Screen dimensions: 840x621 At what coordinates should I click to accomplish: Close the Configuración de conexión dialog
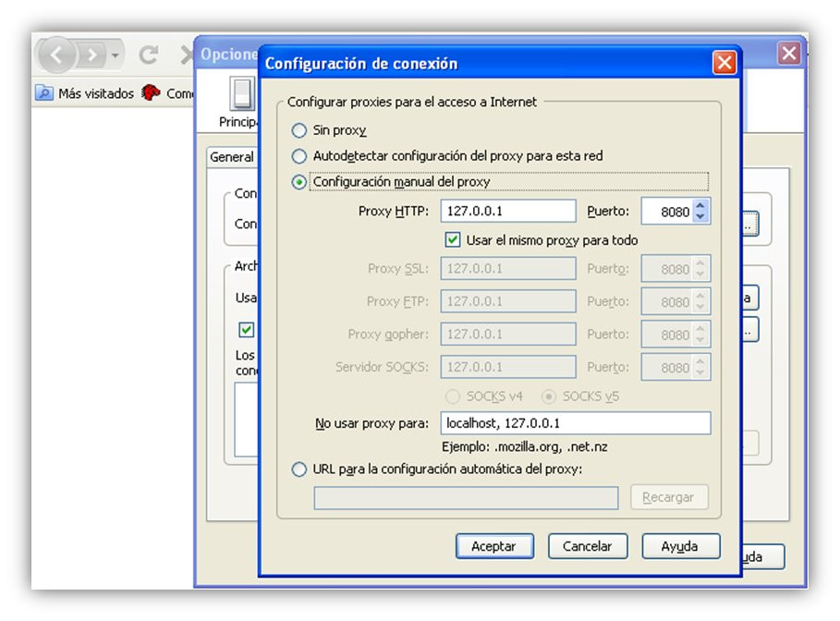(724, 63)
